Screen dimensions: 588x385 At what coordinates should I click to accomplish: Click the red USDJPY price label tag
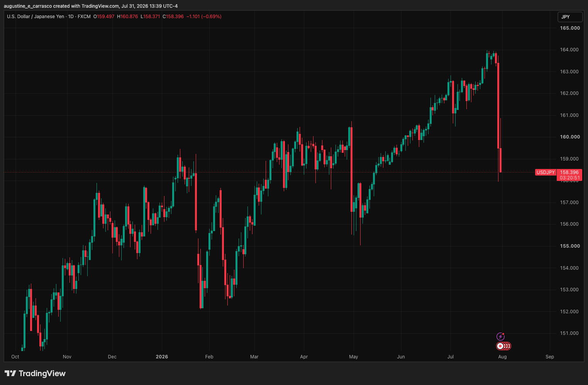[x=545, y=172]
